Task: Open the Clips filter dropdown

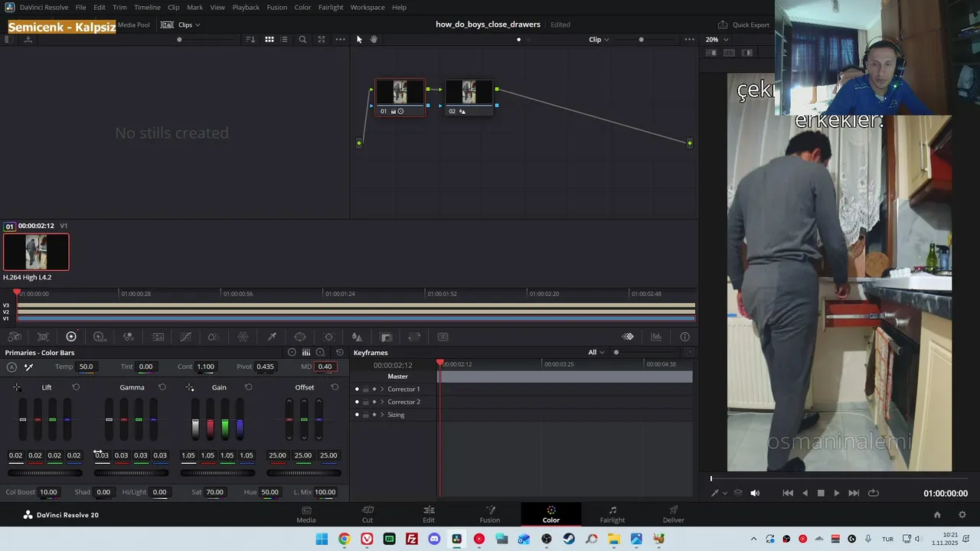Action: click(x=189, y=24)
